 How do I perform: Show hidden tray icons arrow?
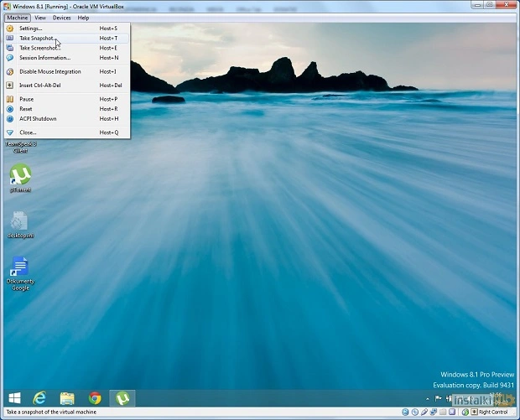428,399
